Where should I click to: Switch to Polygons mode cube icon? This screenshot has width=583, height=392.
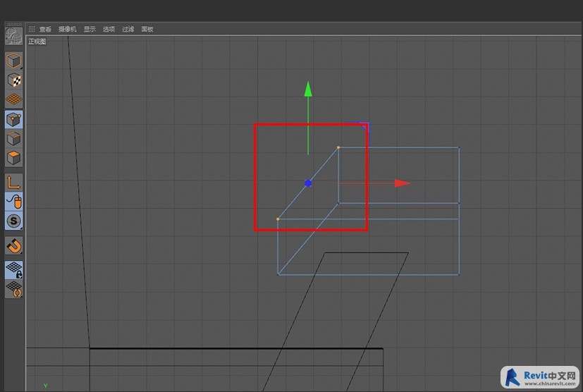pos(14,158)
